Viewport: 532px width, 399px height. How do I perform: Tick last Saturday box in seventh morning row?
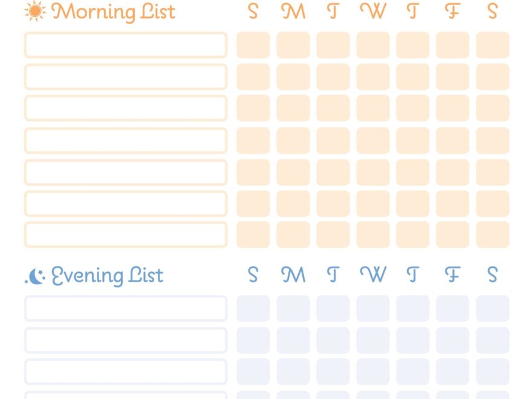pyautogui.click(x=492, y=235)
